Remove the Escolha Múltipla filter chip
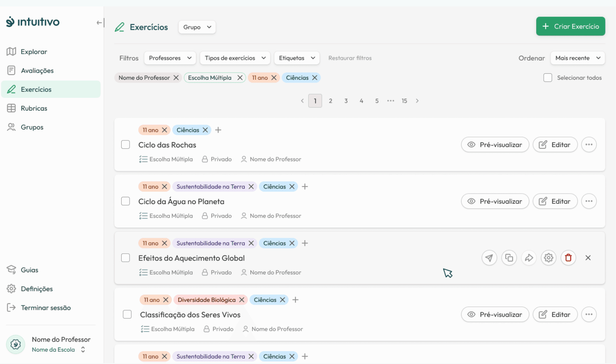The width and height of the screenshot is (616, 364). click(x=240, y=78)
